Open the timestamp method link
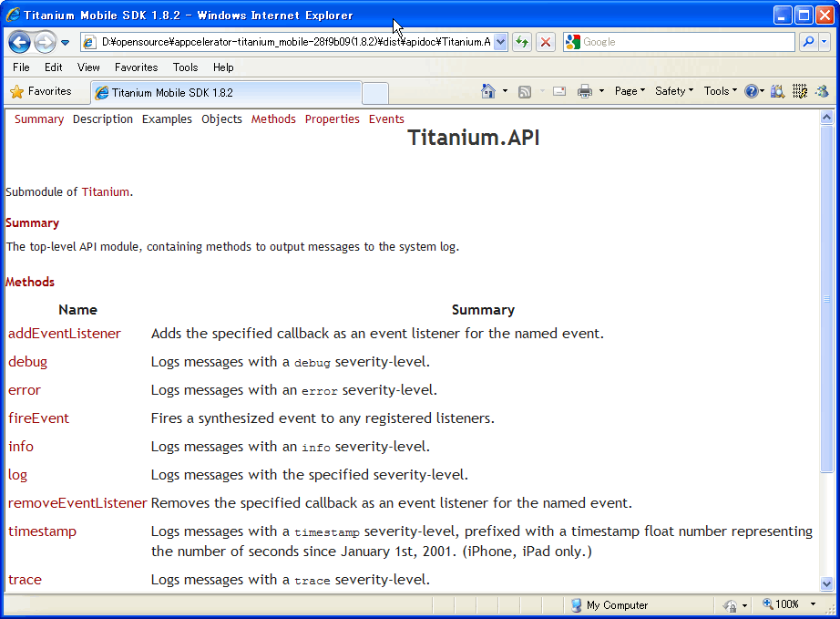 42,531
